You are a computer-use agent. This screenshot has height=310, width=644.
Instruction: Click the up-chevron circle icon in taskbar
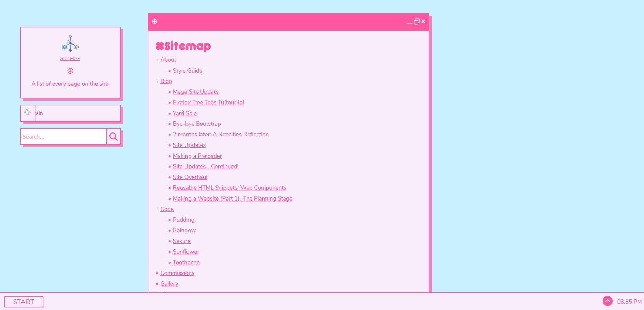click(x=607, y=301)
